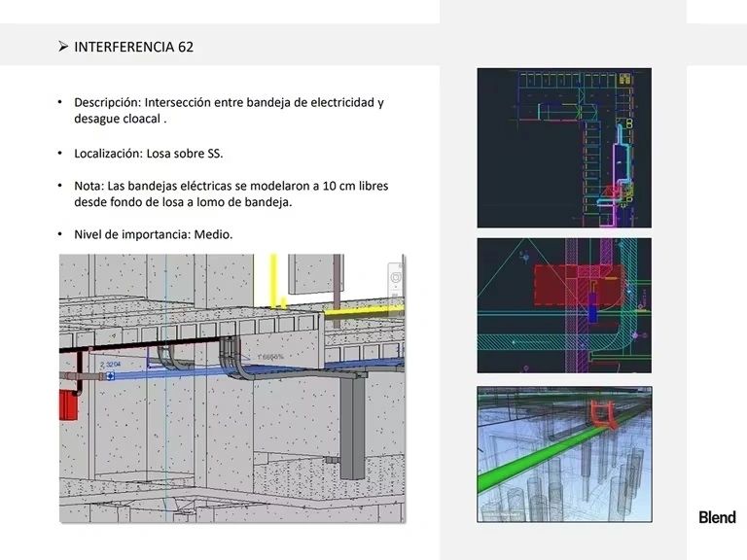Viewport: 747px width, 560px height.
Task: Click the 2.3204 dimension label in the 3D model
Action: click(x=111, y=365)
